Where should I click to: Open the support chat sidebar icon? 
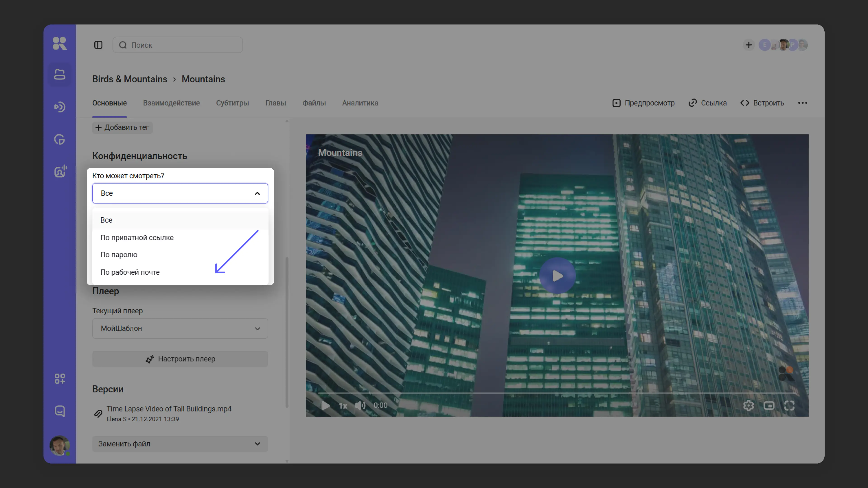tap(60, 411)
